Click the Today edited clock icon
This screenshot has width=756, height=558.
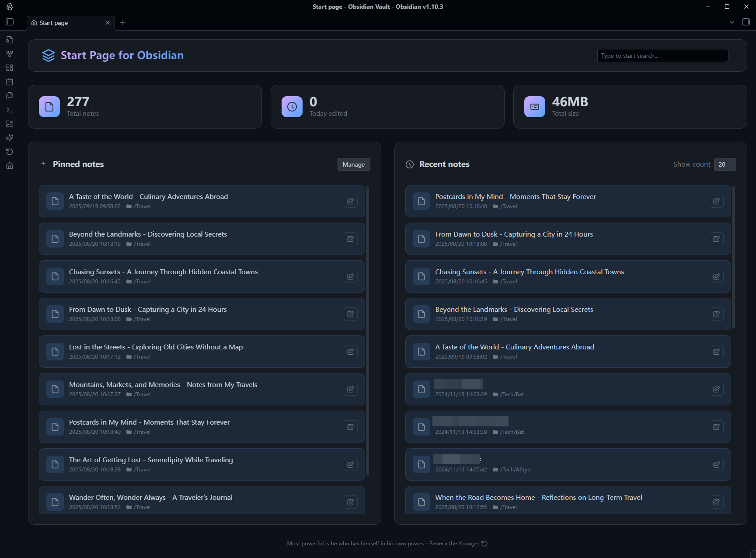pyautogui.click(x=292, y=107)
